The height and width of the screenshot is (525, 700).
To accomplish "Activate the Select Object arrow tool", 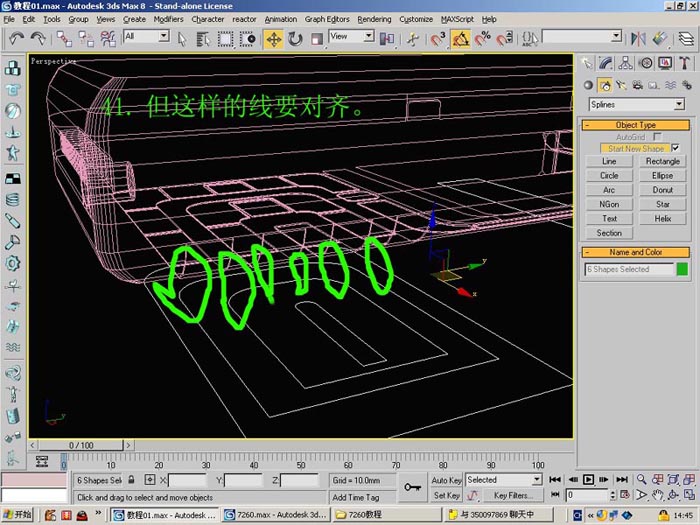I will point(182,39).
